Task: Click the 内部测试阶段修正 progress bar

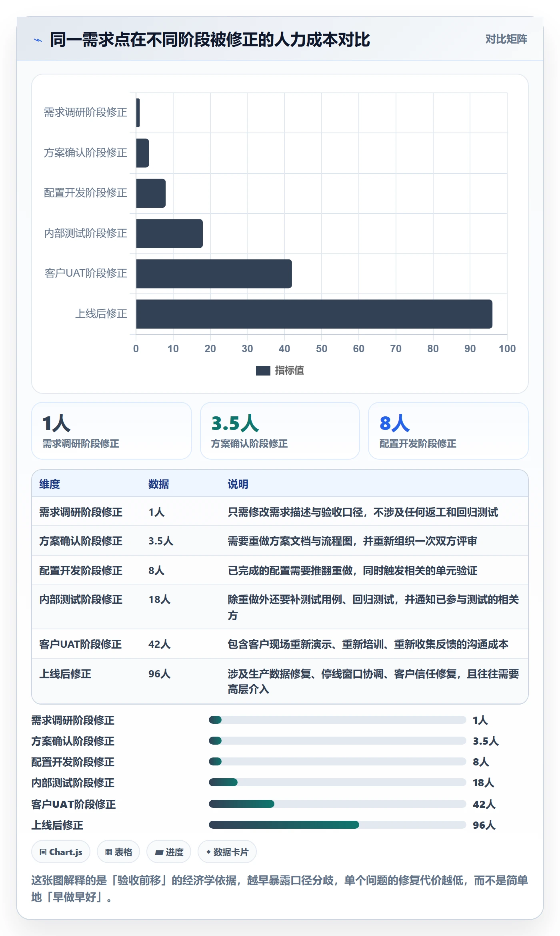Action: coord(338,782)
